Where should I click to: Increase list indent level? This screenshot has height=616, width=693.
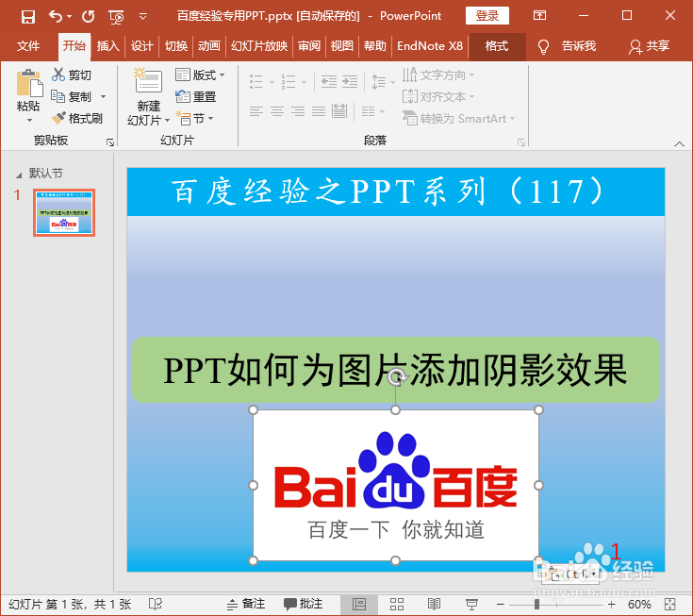coord(350,82)
